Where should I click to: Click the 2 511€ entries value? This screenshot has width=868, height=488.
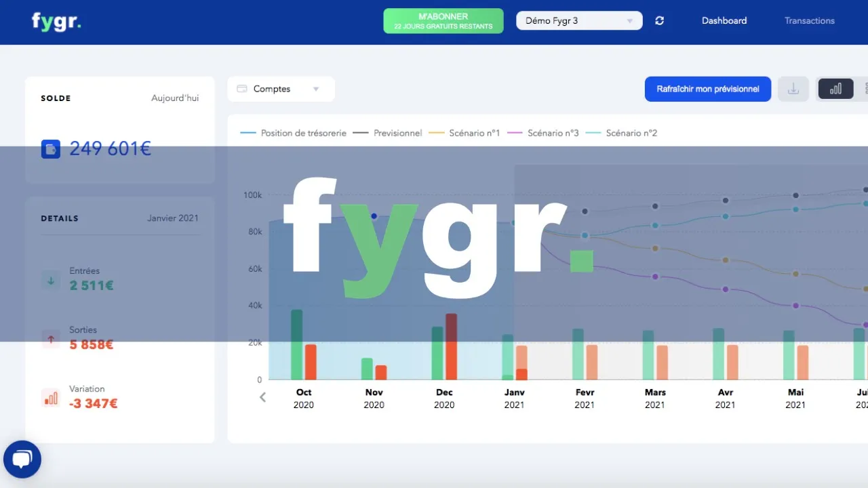92,285
